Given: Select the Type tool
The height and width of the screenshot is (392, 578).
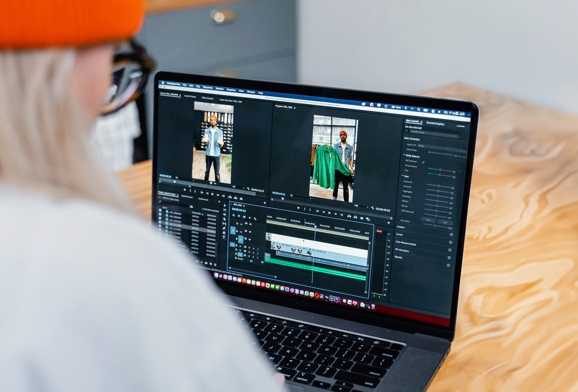Looking at the screenshot, I should coord(224,237).
